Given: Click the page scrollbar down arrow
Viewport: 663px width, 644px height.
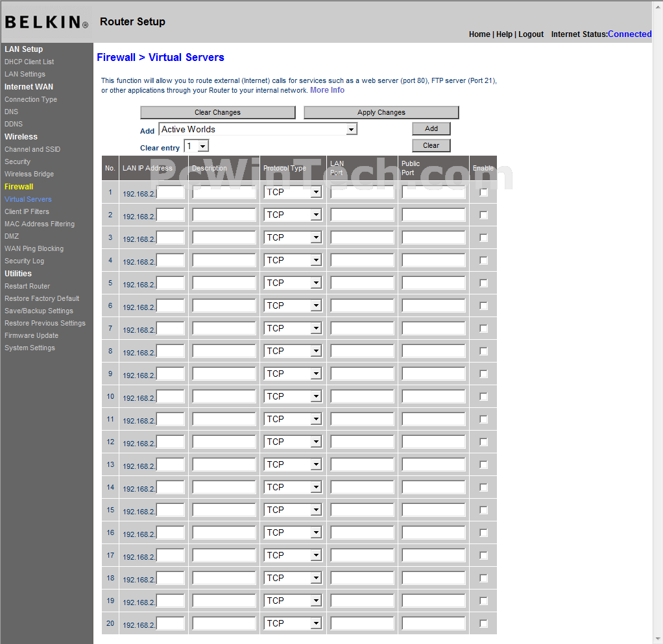Looking at the screenshot, I should click(x=658, y=639).
